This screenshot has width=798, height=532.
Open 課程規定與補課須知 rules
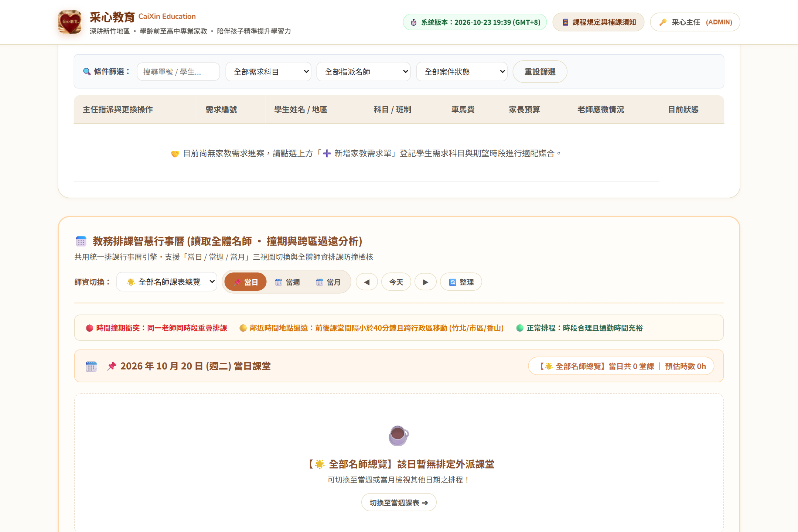pyautogui.click(x=598, y=22)
